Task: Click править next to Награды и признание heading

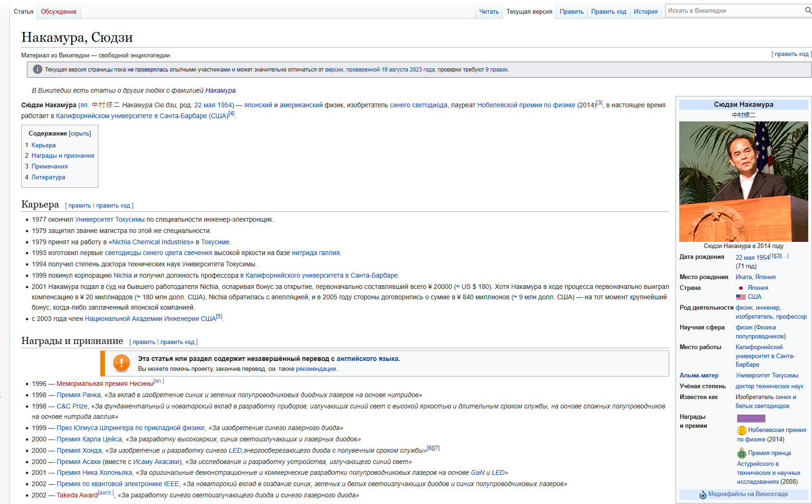Action: (x=144, y=342)
